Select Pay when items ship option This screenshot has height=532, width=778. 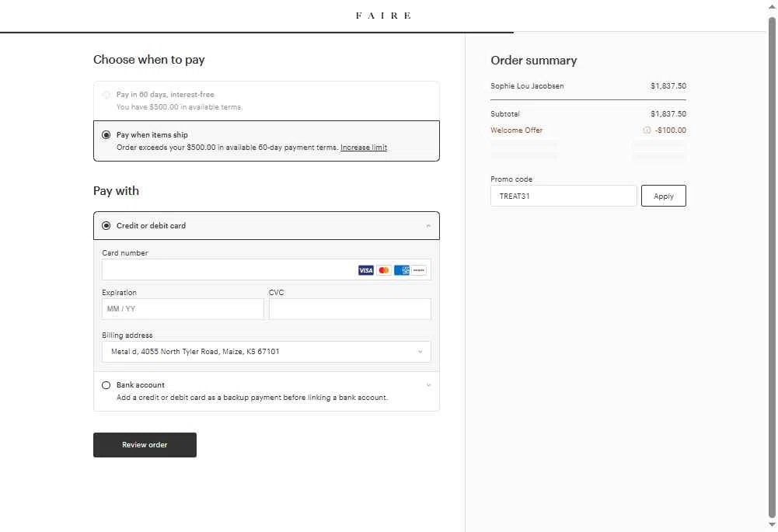click(x=106, y=135)
